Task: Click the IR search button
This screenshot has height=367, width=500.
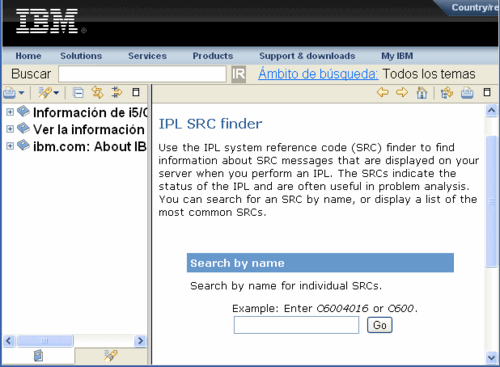Action: coord(239,74)
